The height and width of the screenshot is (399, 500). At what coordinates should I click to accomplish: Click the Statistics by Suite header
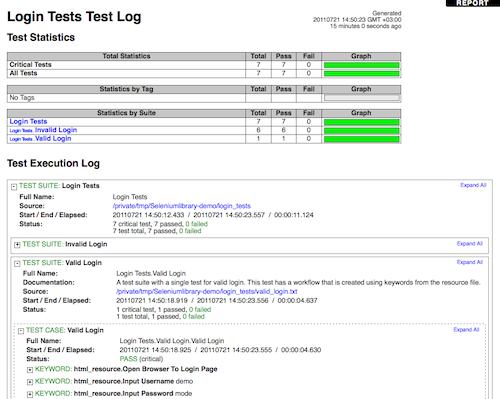[126, 113]
